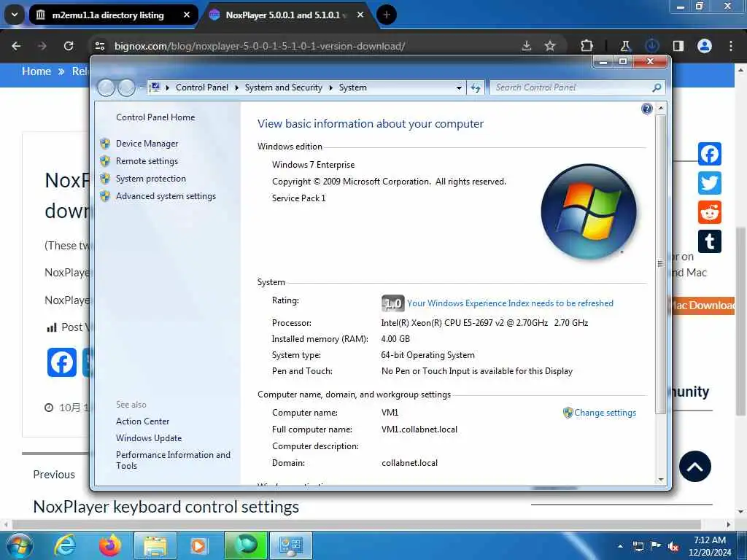747x560 pixels.
Task: Click the 1.0 rating badge icon
Action: coord(392,303)
